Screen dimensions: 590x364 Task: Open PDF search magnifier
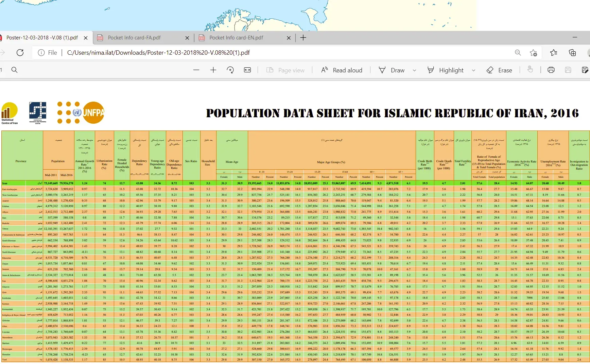pyautogui.click(x=14, y=70)
